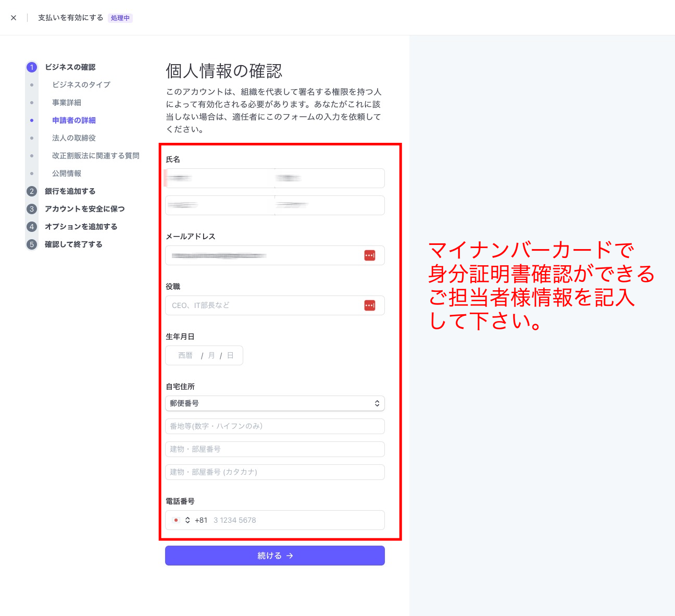Click 公開情報 sidebar link
Viewport: 675px width, 616px height.
[67, 174]
